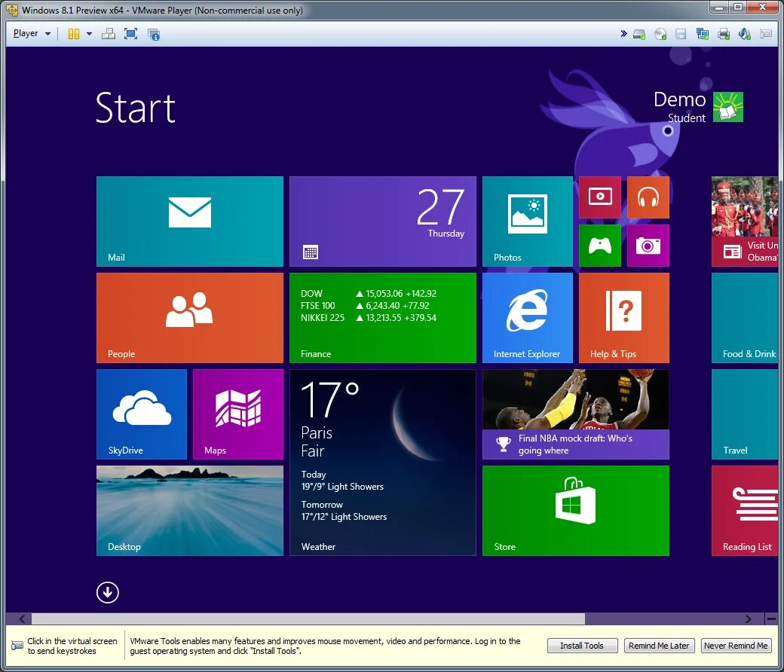Pause the virtual machine with the yellow pause icon
Screen dimensions: 784x672
(74, 33)
